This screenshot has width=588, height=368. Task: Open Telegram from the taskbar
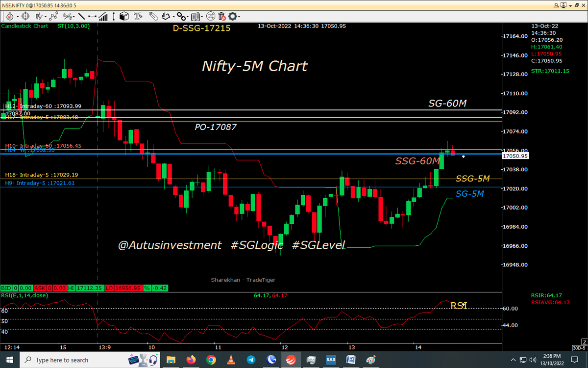pos(250,360)
